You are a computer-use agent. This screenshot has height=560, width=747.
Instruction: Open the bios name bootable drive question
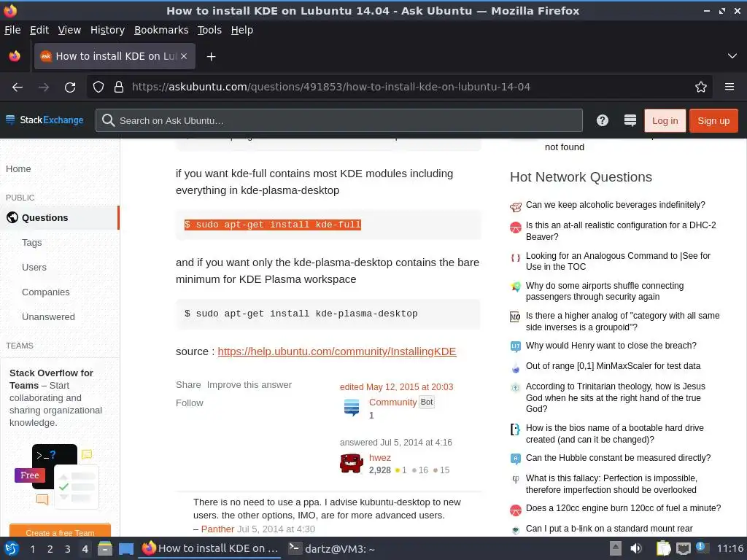(x=614, y=433)
